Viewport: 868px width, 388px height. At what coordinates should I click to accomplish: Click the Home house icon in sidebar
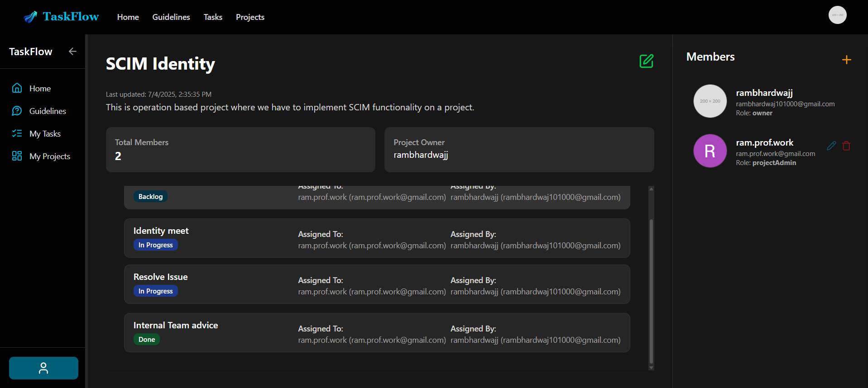(17, 88)
